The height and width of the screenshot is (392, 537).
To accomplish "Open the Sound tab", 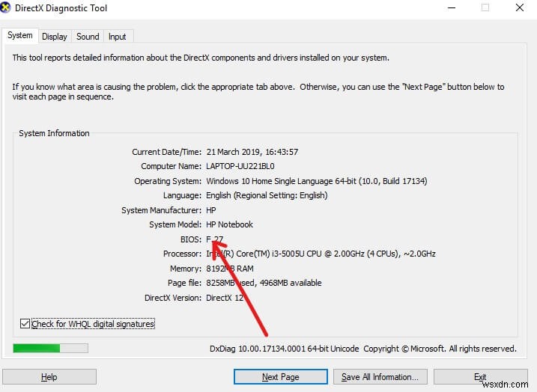I will (x=88, y=37).
